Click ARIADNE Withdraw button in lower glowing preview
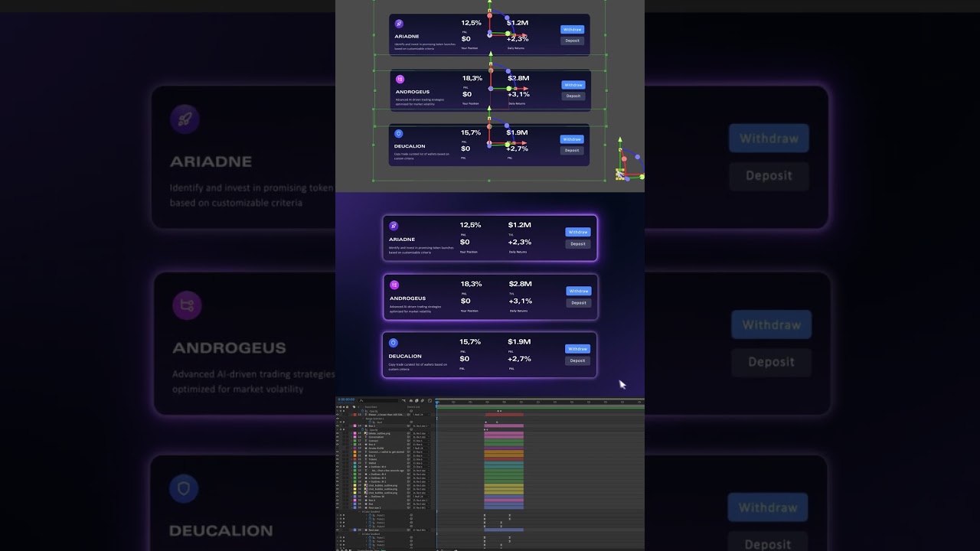The width and height of the screenshot is (980, 551). (x=578, y=232)
